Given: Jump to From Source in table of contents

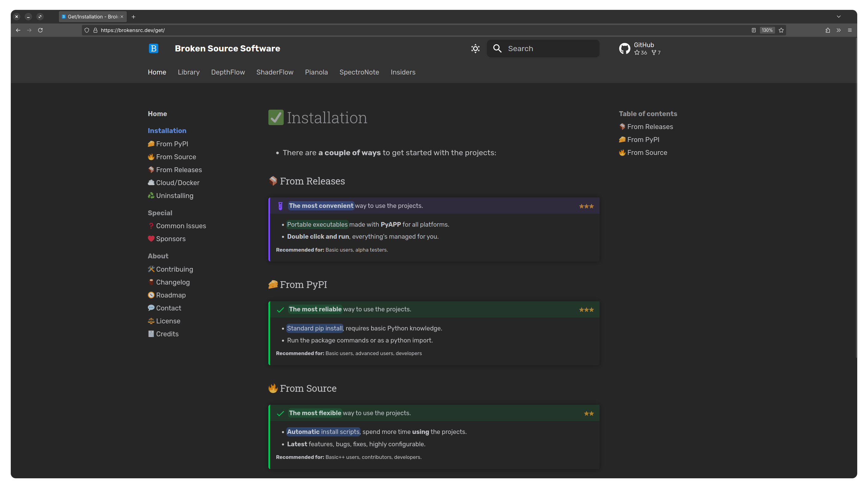Looking at the screenshot, I should coord(643,152).
